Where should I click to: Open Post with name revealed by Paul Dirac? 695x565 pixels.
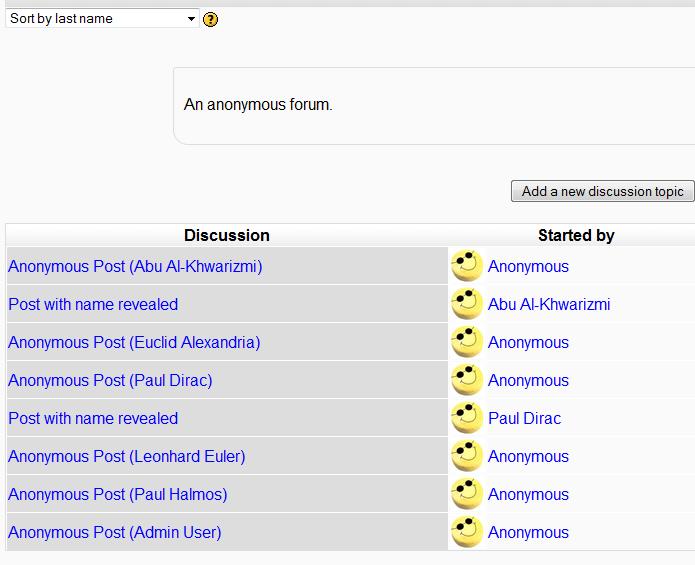pos(93,418)
